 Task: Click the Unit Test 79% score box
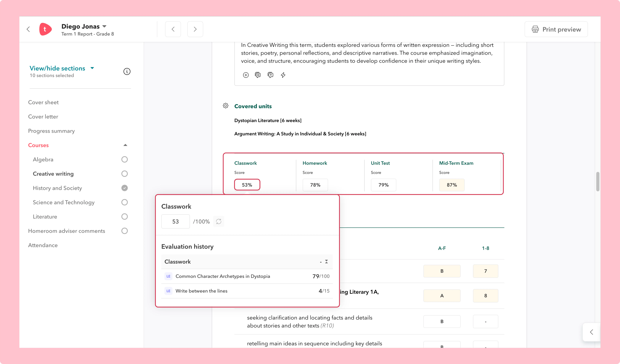tap(383, 185)
